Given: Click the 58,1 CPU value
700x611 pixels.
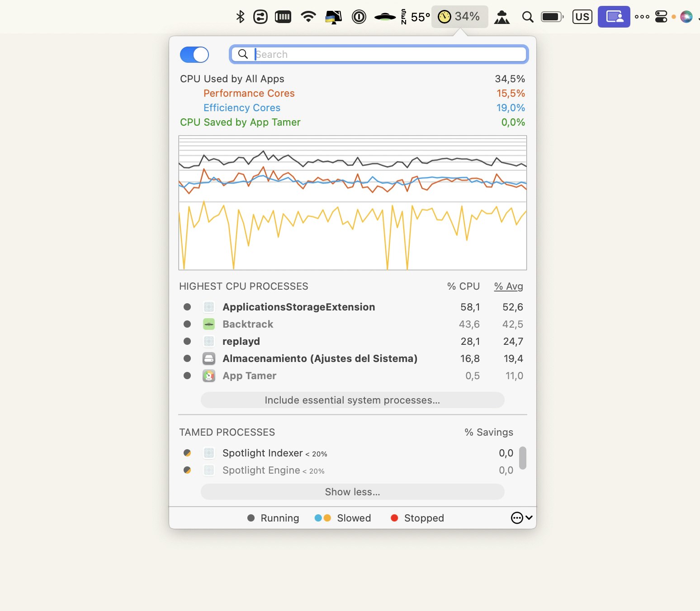Looking at the screenshot, I should pos(470,307).
